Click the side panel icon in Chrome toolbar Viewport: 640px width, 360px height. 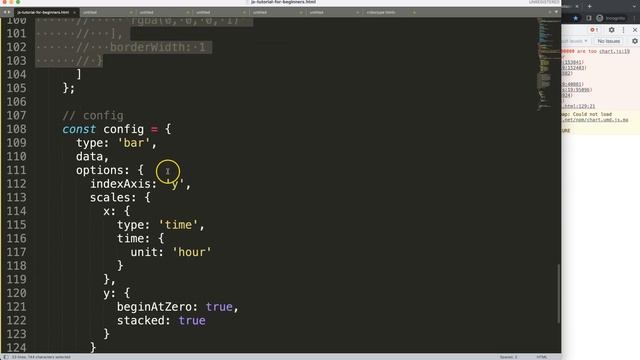[x=589, y=18]
